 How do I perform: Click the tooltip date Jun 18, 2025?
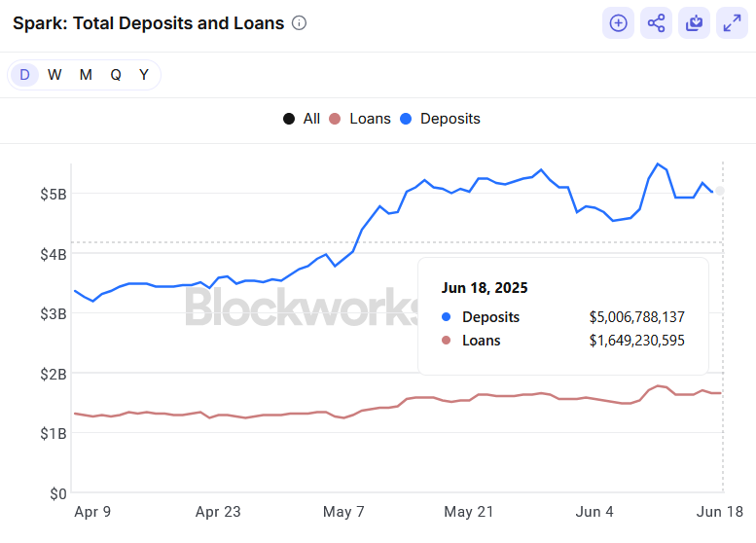click(x=485, y=288)
